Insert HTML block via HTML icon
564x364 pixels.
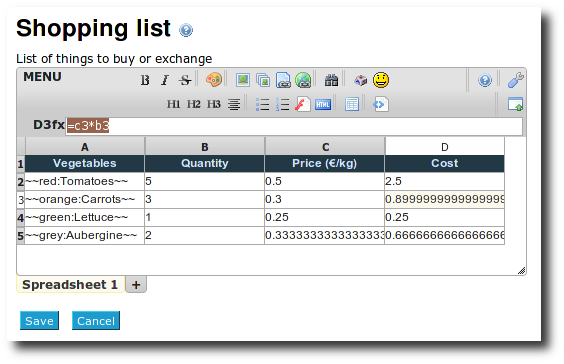pos(323,105)
